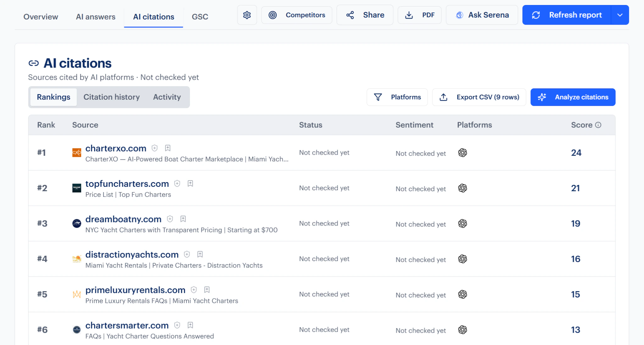Image resolution: width=644 pixels, height=345 pixels.
Task: Click the ChatGPT platform icon in primeluxuryrentals.com row
Action: [463, 294]
